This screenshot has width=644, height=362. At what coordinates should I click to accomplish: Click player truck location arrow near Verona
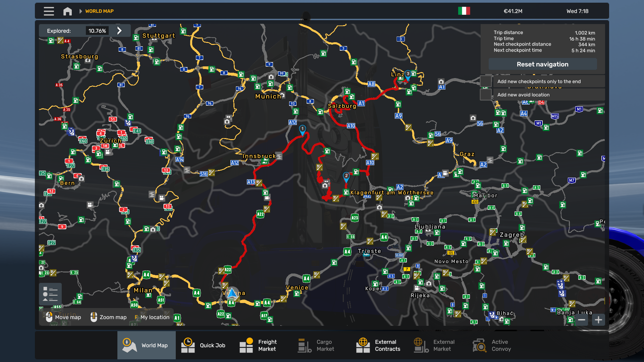[232, 293]
